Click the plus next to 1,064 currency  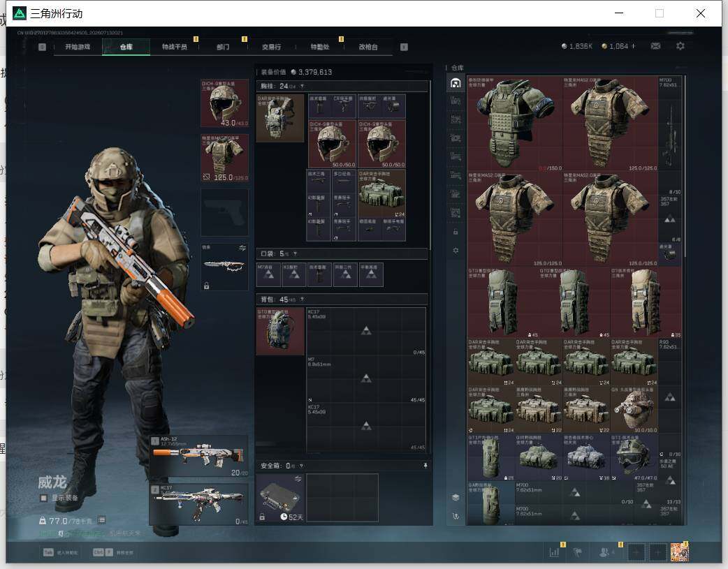633,46
